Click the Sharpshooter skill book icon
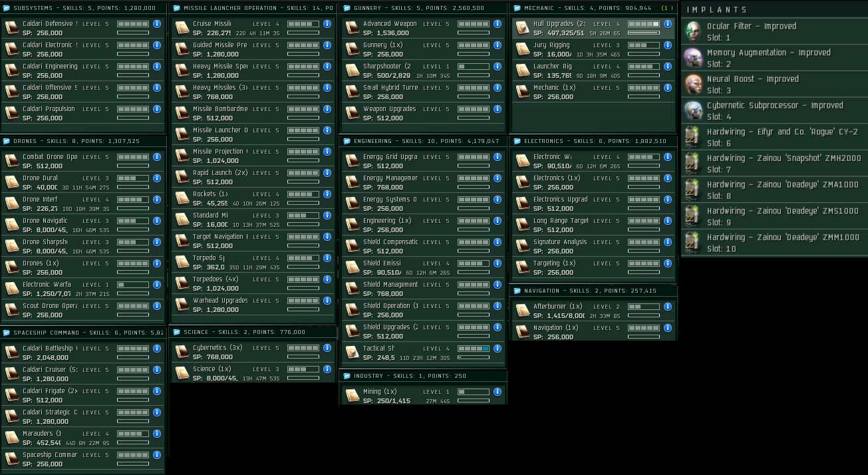Image resolution: width=868 pixels, height=475 pixels. [352, 71]
